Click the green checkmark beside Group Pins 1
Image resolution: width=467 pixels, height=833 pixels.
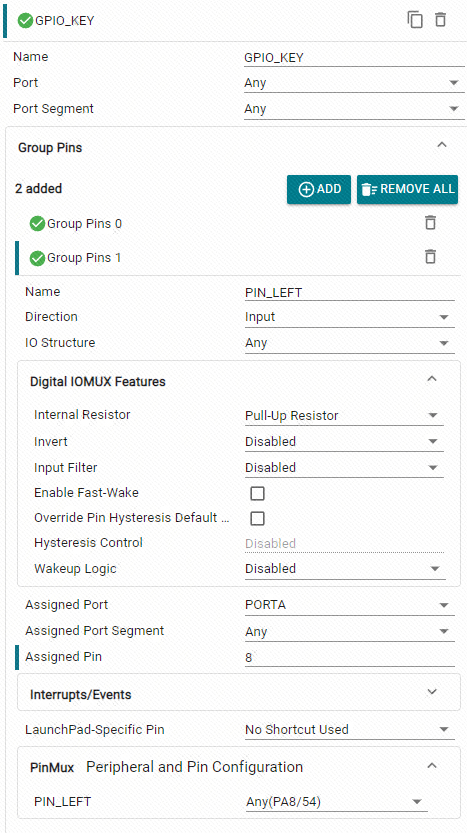coord(37,258)
